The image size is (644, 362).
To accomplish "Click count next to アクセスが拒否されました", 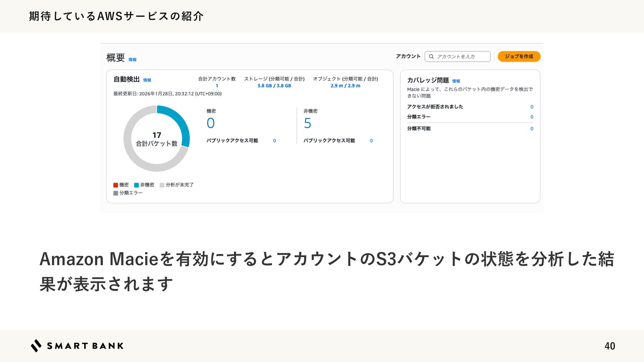I will [x=532, y=107].
